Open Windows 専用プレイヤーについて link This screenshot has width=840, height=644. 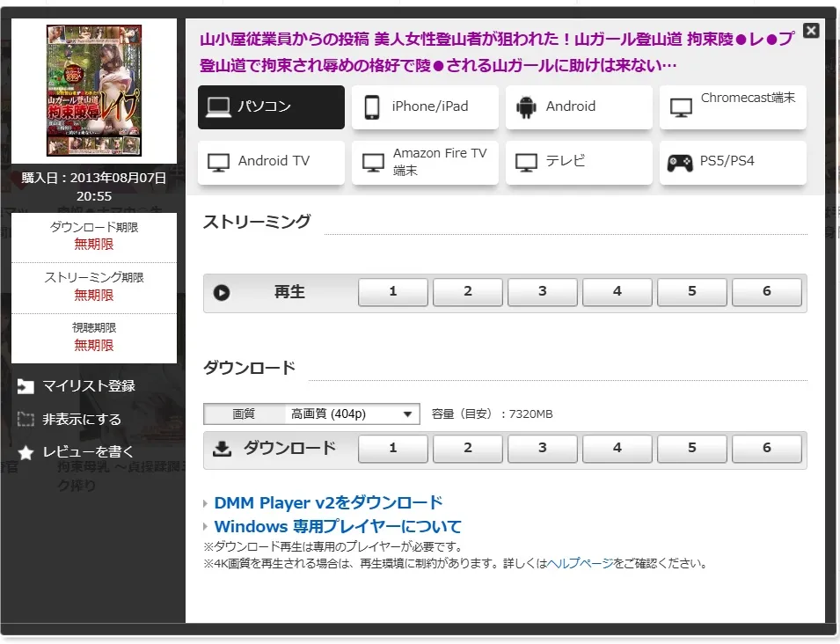point(338,527)
